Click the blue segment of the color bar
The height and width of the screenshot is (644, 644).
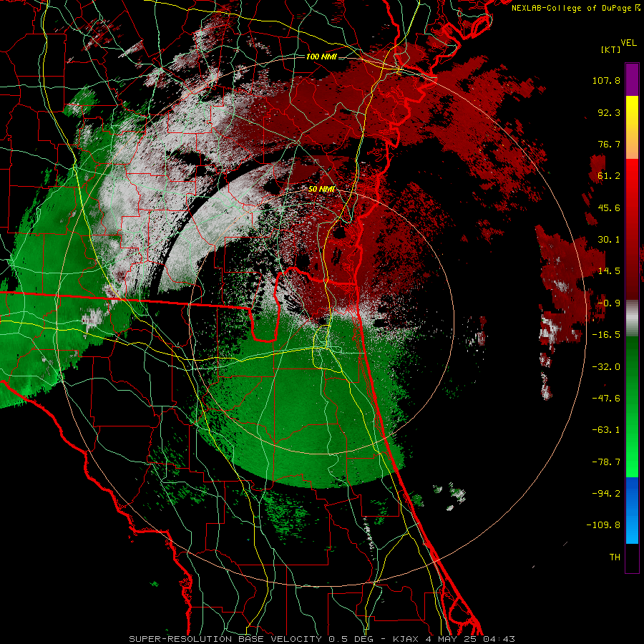[632, 510]
